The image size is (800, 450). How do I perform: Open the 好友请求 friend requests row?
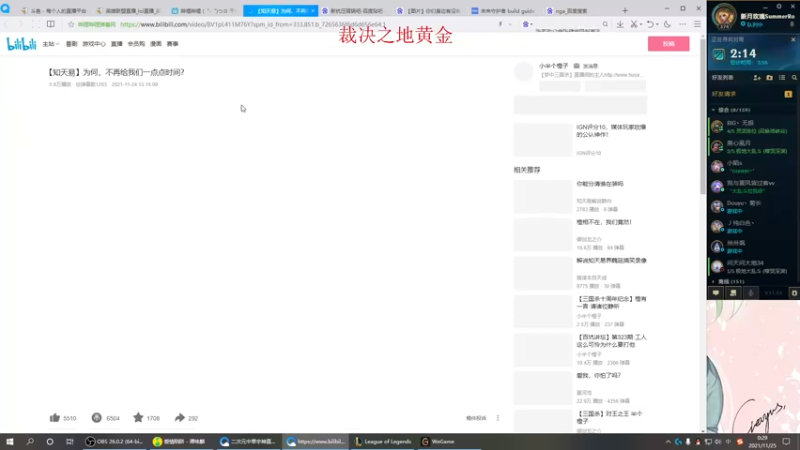tap(752, 94)
